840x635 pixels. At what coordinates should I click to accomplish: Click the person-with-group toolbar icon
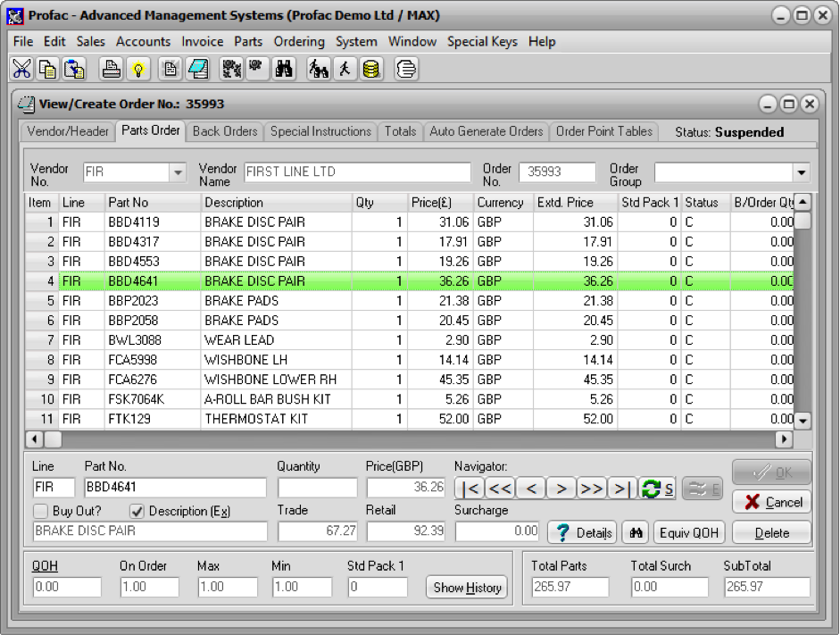tap(319, 69)
